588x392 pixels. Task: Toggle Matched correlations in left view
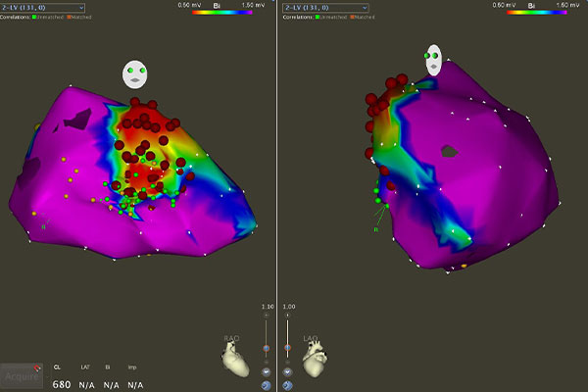click(x=79, y=18)
